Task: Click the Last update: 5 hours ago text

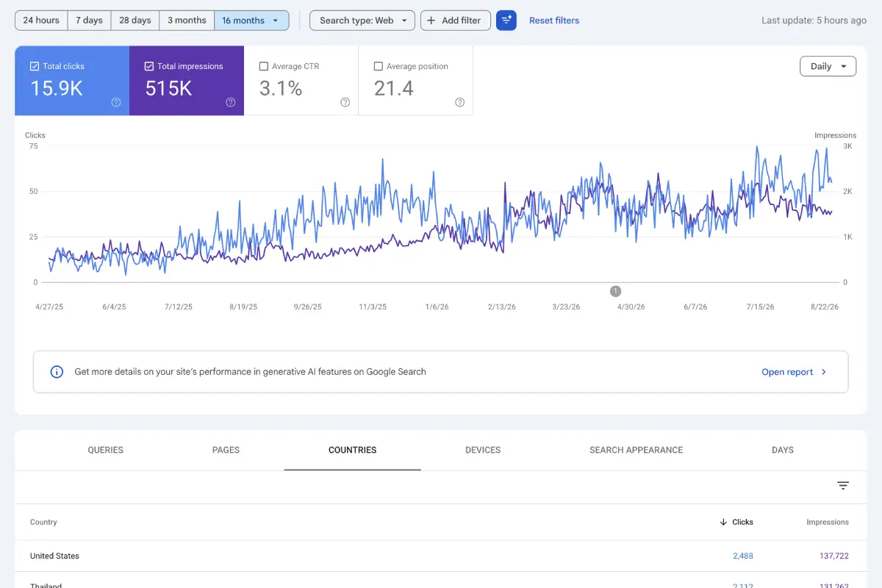Action: tap(814, 21)
